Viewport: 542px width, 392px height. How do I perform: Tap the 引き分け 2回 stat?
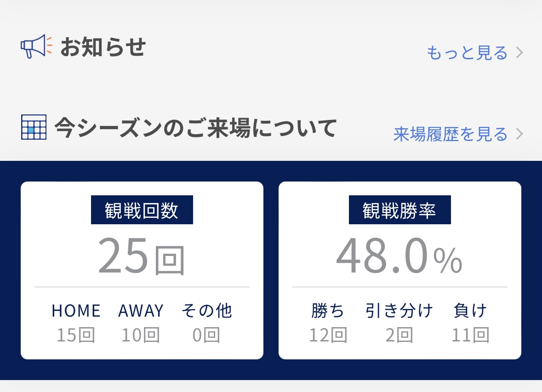tap(399, 324)
